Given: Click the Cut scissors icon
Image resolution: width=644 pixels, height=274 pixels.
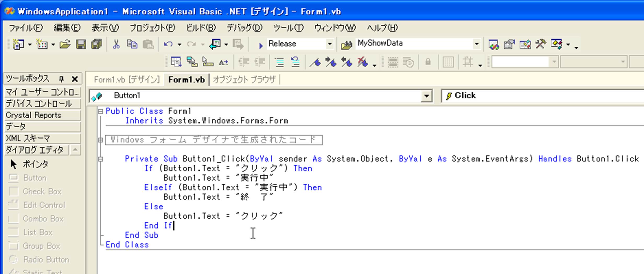Looking at the screenshot, I should click(116, 44).
